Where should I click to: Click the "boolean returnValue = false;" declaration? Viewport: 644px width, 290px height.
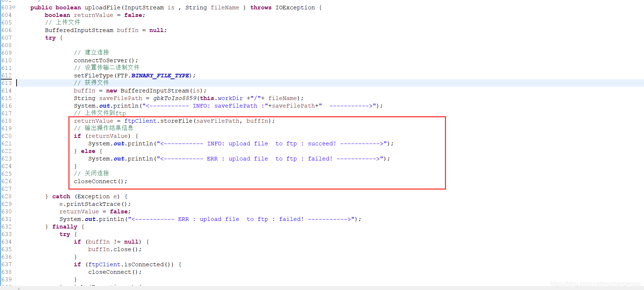click(95, 15)
